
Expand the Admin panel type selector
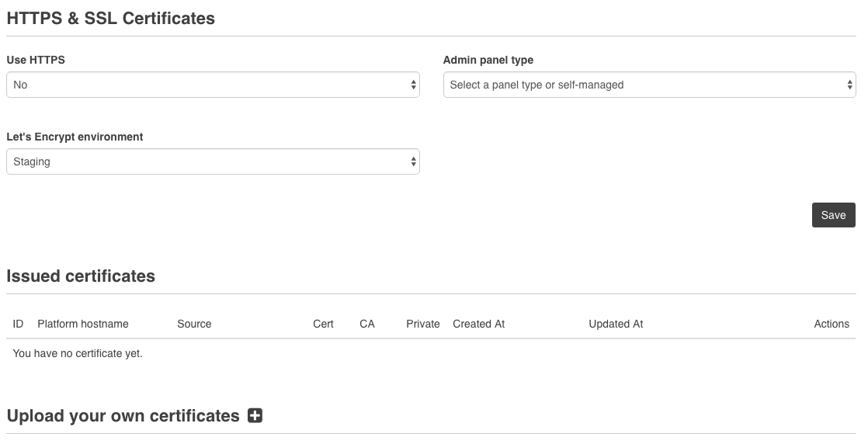pyautogui.click(x=649, y=85)
